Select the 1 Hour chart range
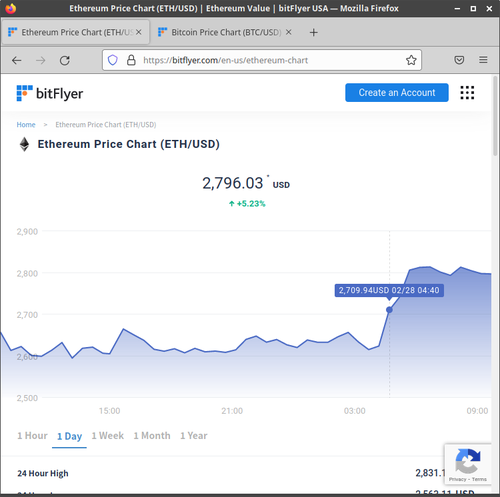The width and height of the screenshot is (500, 497). [32, 436]
